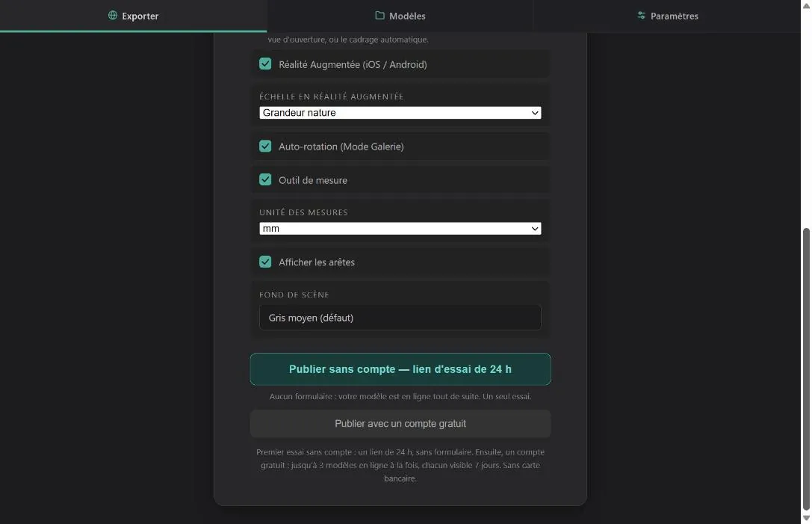Image resolution: width=812 pixels, height=524 pixels.
Task: Click the Outil de mesure label text
Action: coord(313,180)
